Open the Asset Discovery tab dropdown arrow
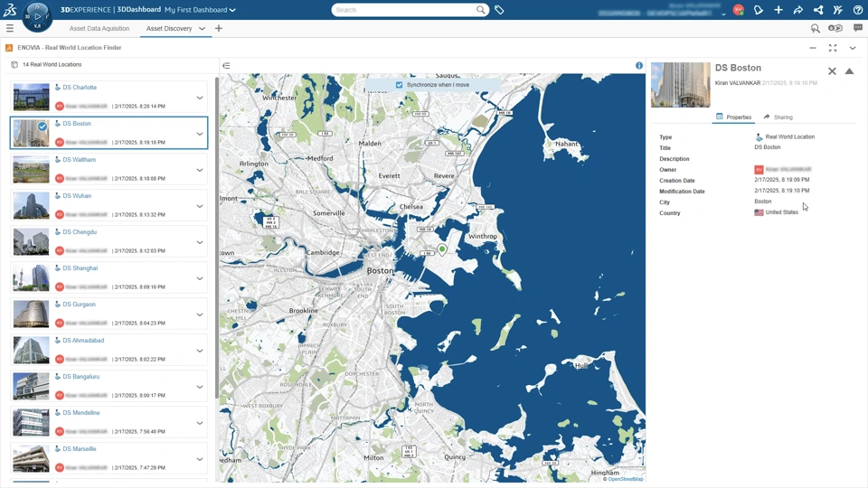The height and width of the screenshot is (488, 868). pyautogui.click(x=202, y=28)
